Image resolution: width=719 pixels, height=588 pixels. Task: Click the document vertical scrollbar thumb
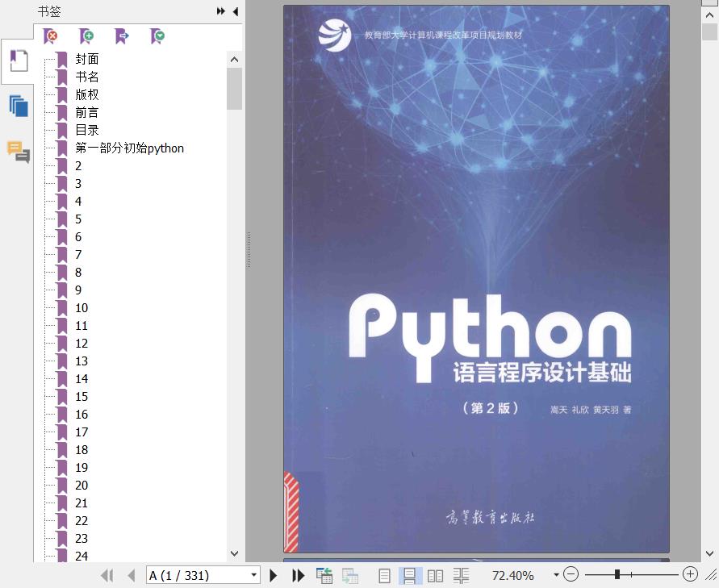(709, 32)
